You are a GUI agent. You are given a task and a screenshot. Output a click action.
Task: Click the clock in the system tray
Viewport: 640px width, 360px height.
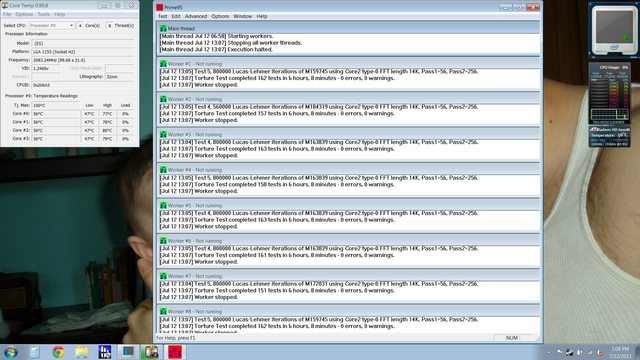click(x=620, y=352)
